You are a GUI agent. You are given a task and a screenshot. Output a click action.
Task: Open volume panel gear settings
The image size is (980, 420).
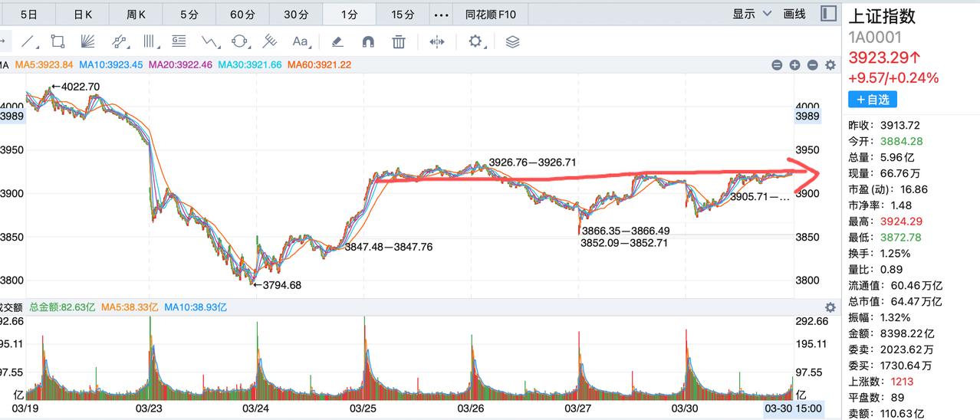(830, 307)
